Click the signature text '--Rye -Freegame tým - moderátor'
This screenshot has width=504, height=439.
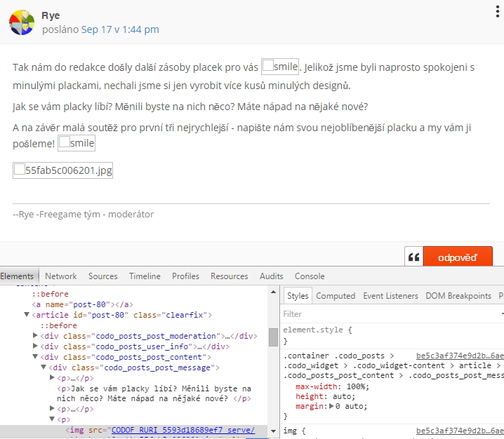[84, 214]
